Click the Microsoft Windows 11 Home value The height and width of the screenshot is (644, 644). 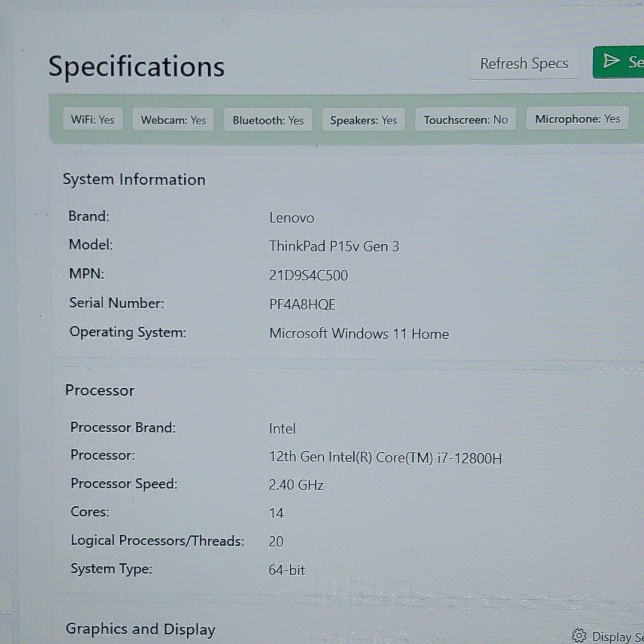coord(359,334)
